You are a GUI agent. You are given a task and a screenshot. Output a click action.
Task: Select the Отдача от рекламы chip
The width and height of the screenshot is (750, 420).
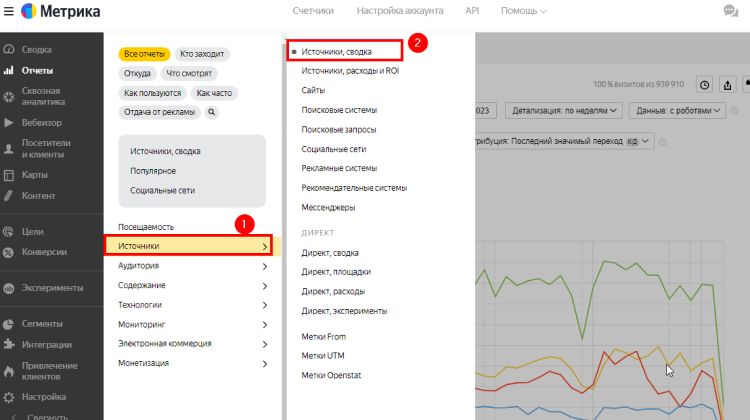(159, 112)
